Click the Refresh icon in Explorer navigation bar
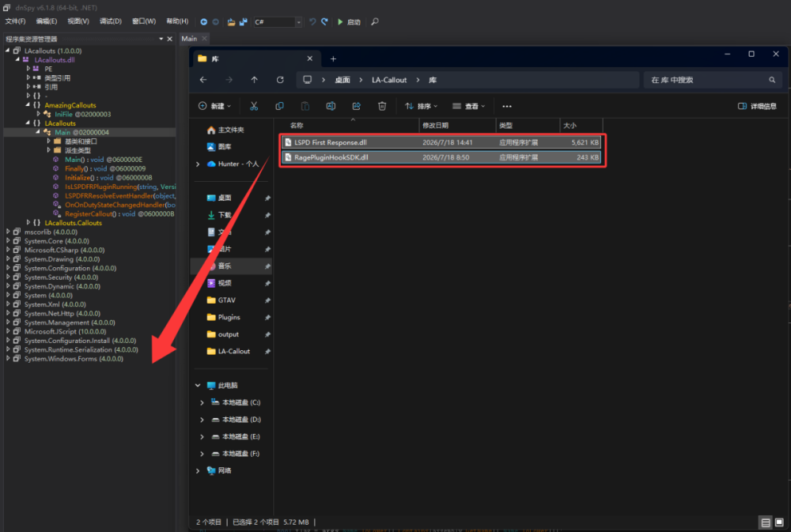The width and height of the screenshot is (791, 532). (x=280, y=80)
